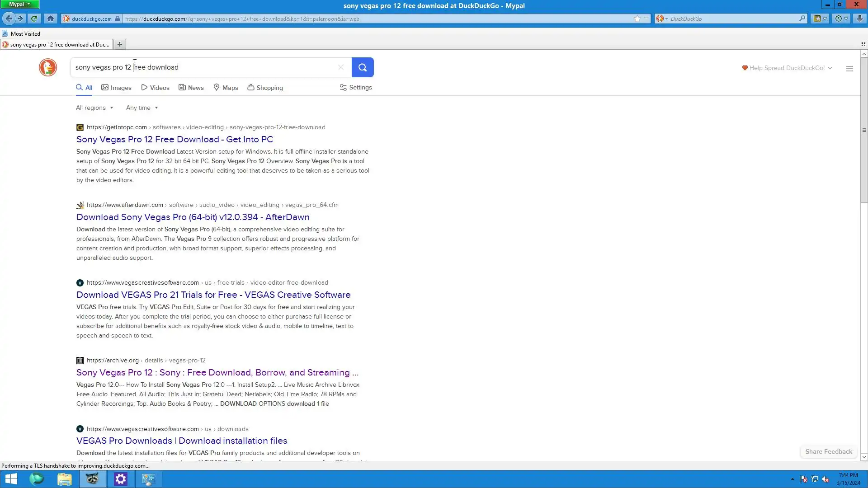868x488 pixels.
Task: Click the DuckDuckGo duck logo
Action: coord(48,67)
